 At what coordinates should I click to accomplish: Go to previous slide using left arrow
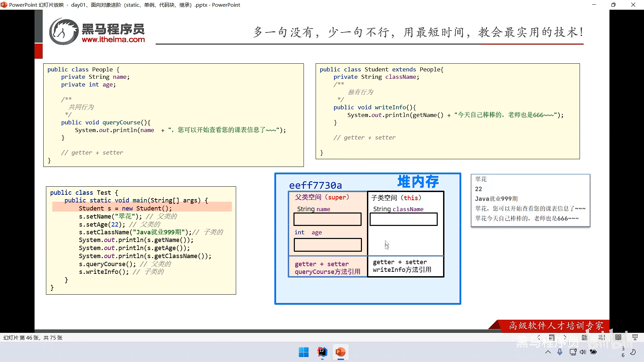(539, 337)
